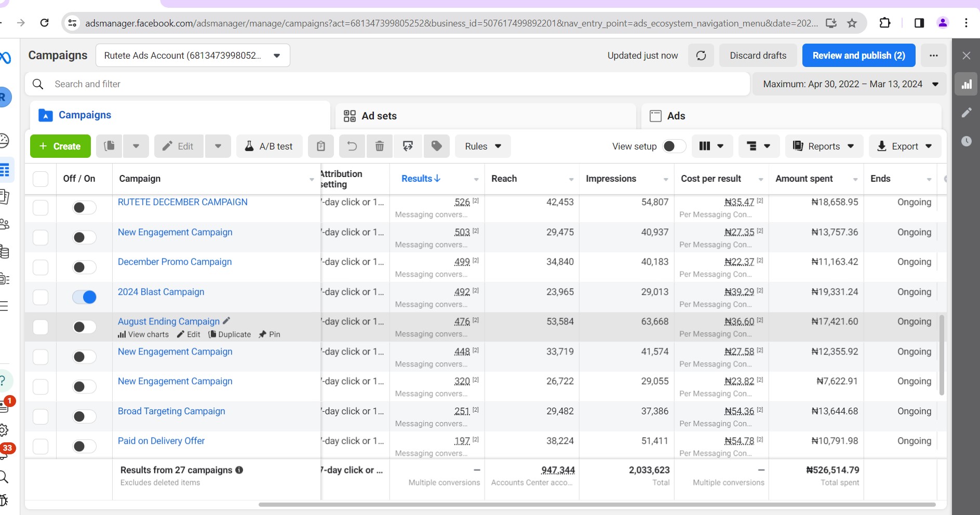Screen dimensions: 980x515
Task: Switch to the Ads tab
Action: (x=675, y=116)
